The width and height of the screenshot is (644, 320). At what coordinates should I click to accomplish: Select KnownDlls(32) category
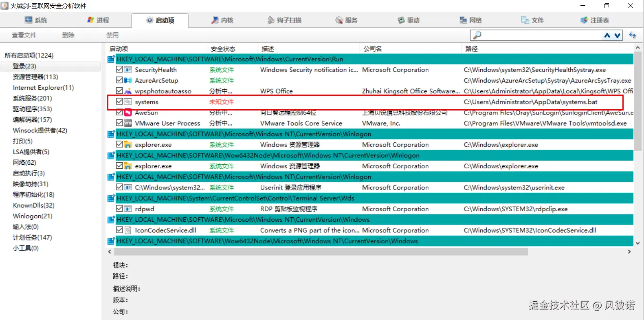click(x=33, y=205)
